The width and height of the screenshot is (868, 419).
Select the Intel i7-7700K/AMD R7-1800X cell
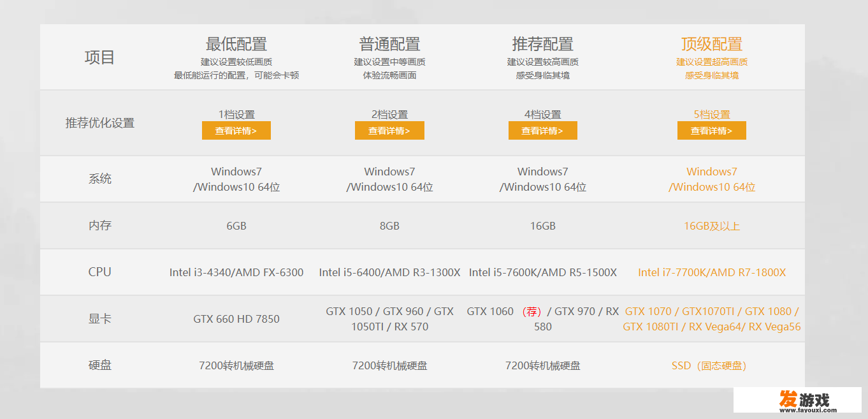[712, 272]
